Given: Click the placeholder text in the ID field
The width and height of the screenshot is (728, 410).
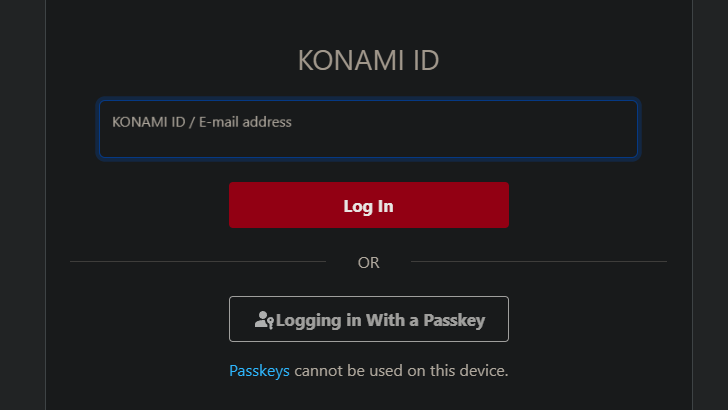Looking at the screenshot, I should 202,122.
